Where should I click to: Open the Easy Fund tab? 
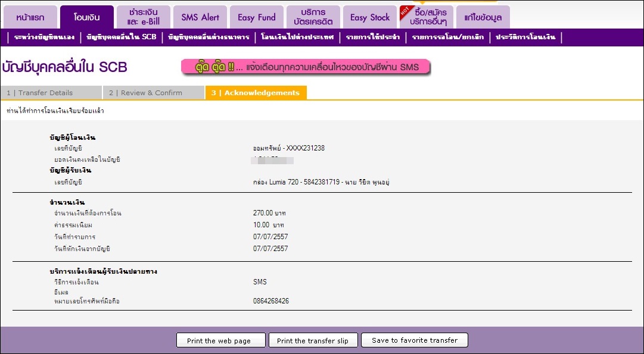coord(257,17)
